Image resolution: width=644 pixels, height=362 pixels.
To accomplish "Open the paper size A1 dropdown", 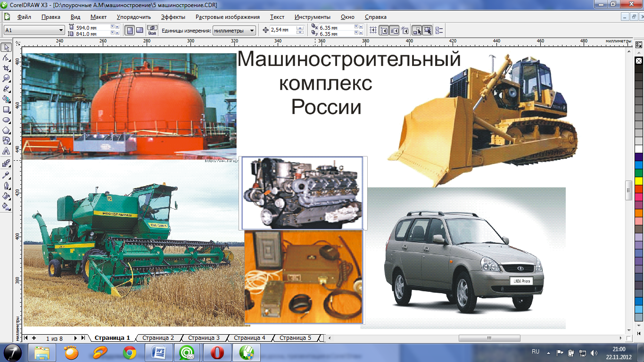I will pyautogui.click(x=61, y=30).
